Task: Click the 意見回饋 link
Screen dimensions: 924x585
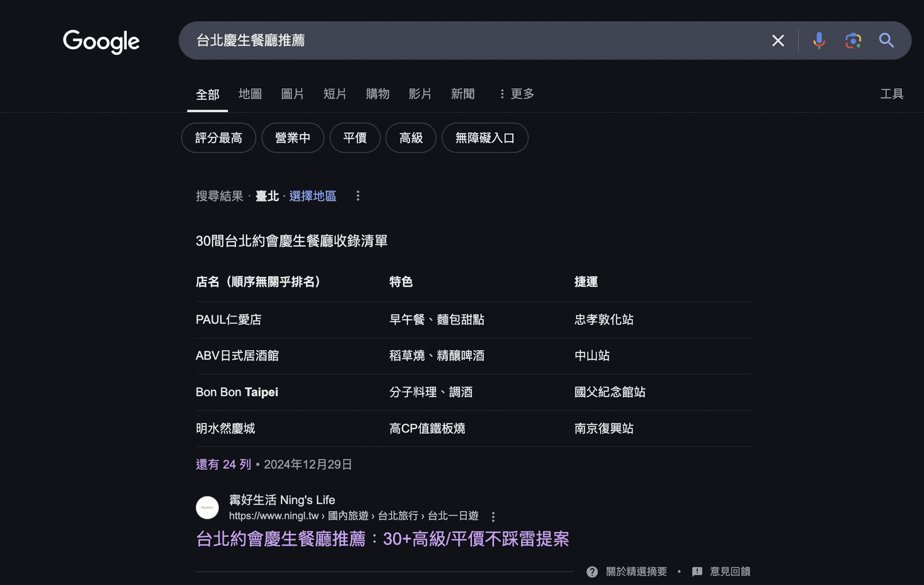Action: point(730,571)
